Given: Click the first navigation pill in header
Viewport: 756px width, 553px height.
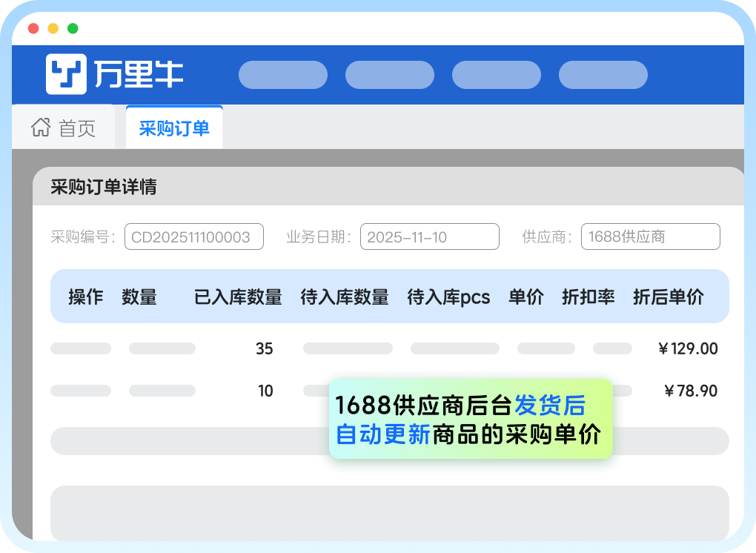Looking at the screenshot, I should point(282,75).
